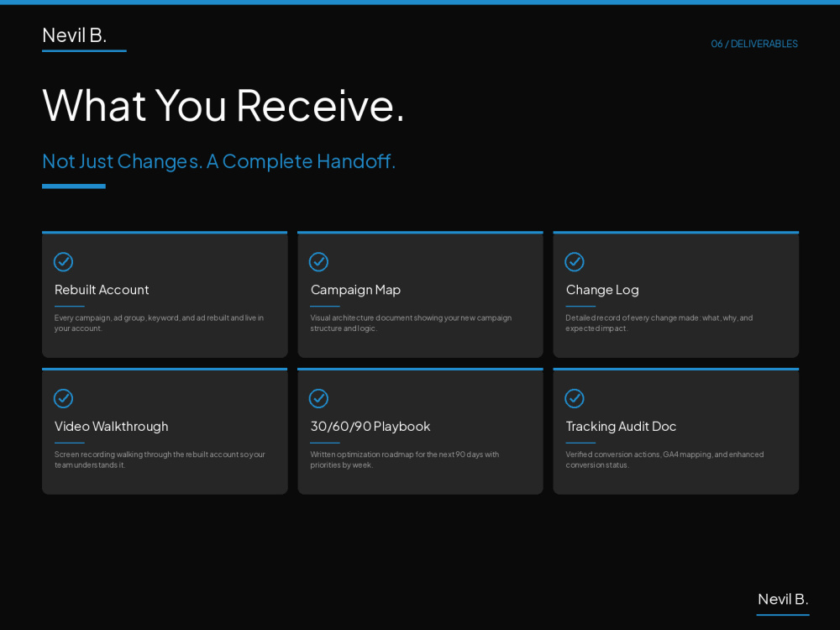Select the 'Rebuilt Account' card title
840x630 pixels.
click(x=102, y=290)
